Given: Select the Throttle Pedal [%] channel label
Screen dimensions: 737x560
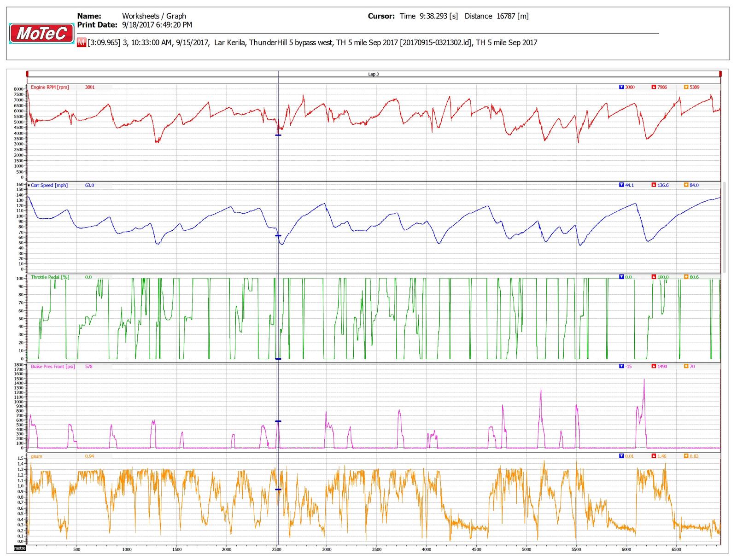Looking at the screenshot, I should click(50, 277).
